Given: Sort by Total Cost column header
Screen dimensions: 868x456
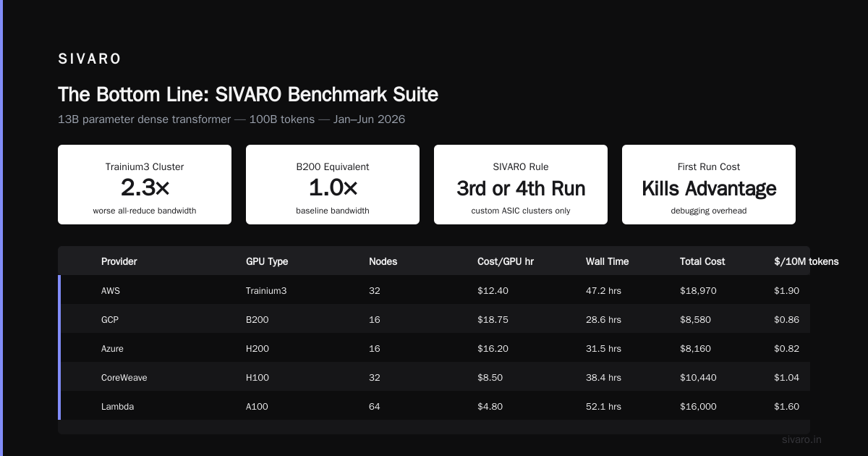Looking at the screenshot, I should click(x=702, y=261).
